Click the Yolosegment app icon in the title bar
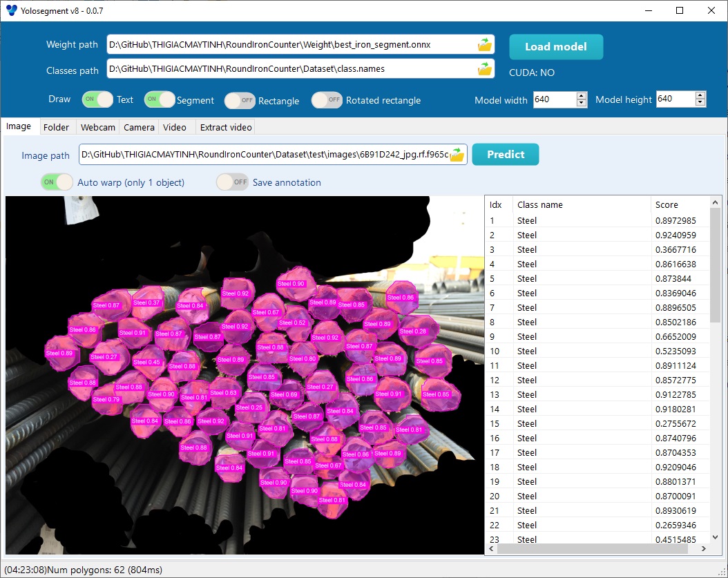This screenshot has width=728, height=578. pos(11,10)
